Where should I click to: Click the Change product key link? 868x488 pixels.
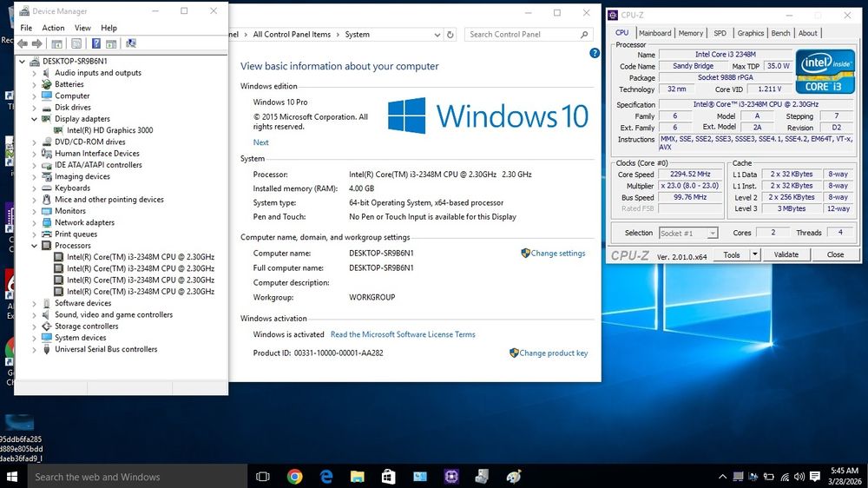click(554, 353)
